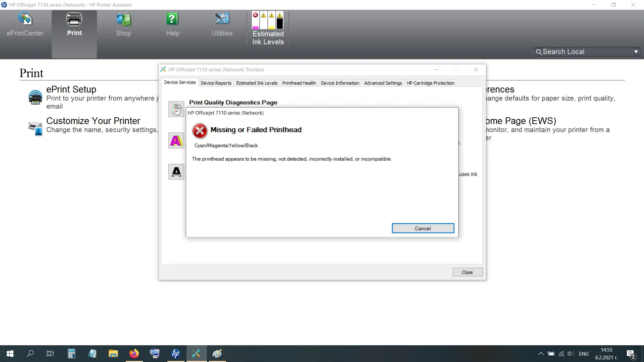The height and width of the screenshot is (362, 644).
Task: Open the HP app in the taskbar
Action: [176, 354]
